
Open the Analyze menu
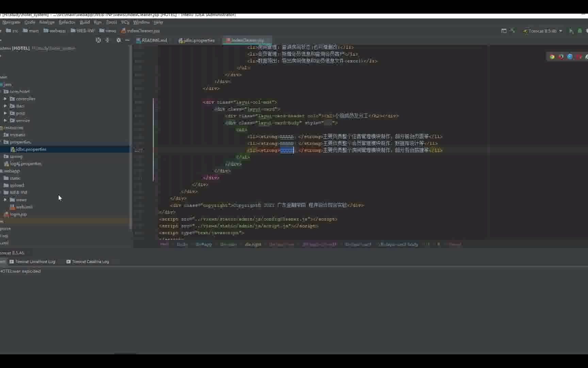pos(47,22)
